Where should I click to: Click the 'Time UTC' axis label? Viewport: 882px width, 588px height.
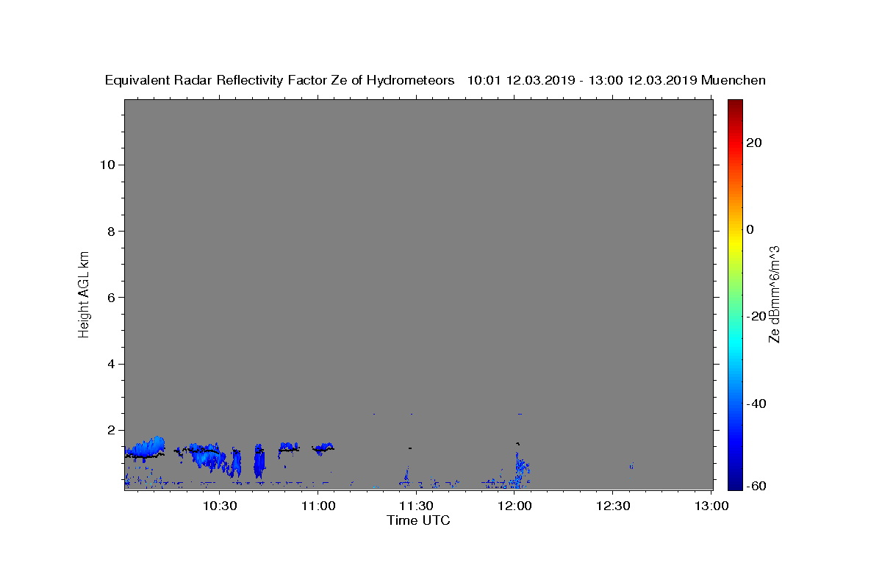(x=418, y=520)
